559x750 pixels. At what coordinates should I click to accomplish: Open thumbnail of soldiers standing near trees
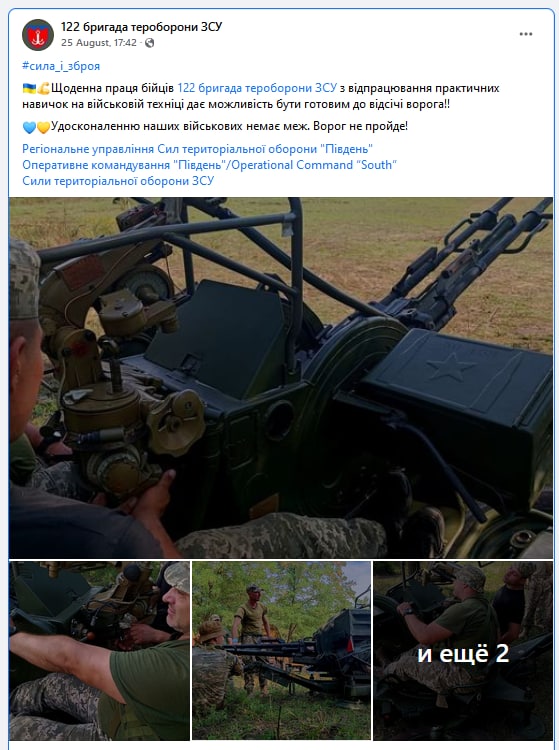(281, 651)
